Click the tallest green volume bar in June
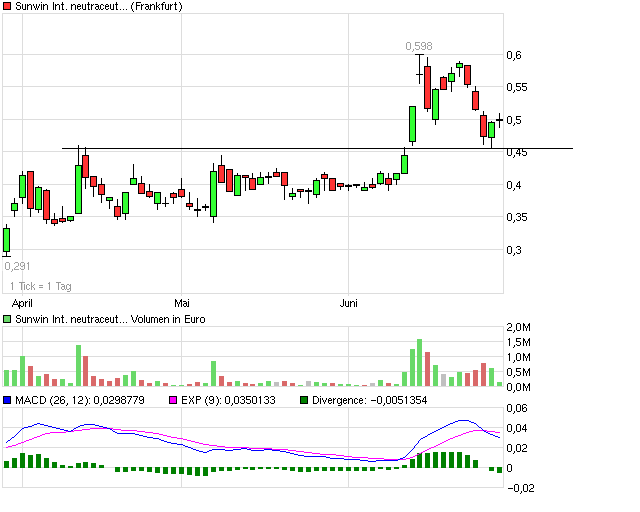 (x=419, y=363)
